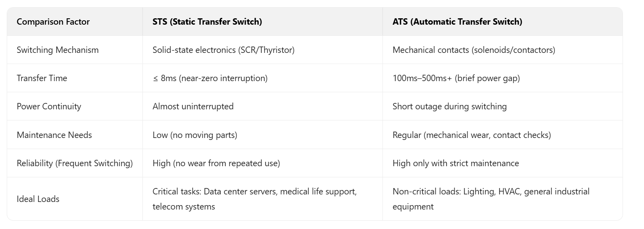Select the "Transfer Time" row label
Viewport: 644px width, 229px height.
pyautogui.click(x=42, y=78)
